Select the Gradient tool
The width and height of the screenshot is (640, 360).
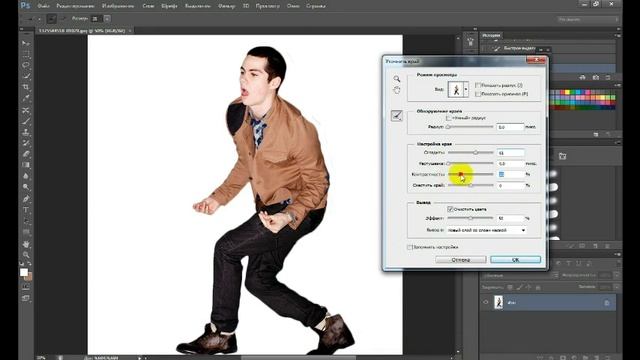pos(26,165)
